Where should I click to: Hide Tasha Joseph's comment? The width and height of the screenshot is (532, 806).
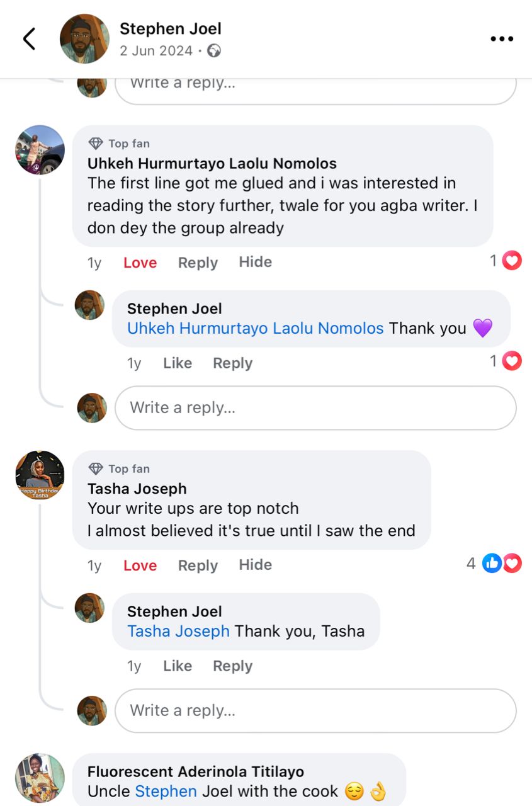pyautogui.click(x=255, y=565)
